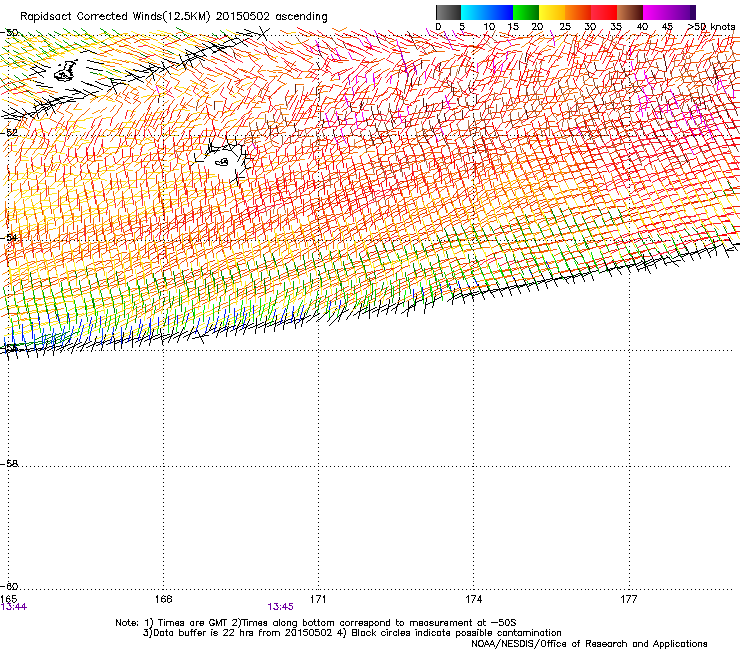Screen dimensions: 740x650
Task: Click the 13:45 swath time label
Action: coord(280,607)
